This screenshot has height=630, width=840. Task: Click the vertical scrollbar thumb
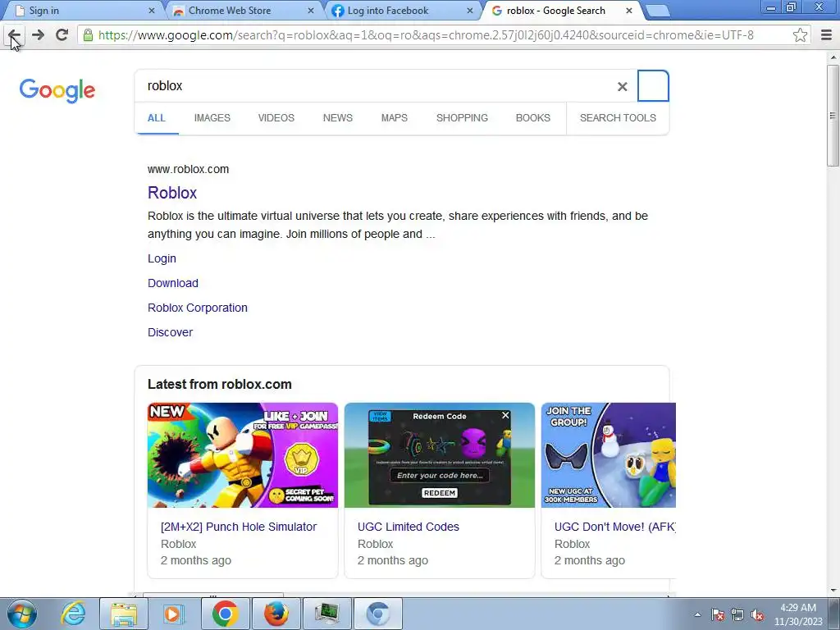point(833,115)
